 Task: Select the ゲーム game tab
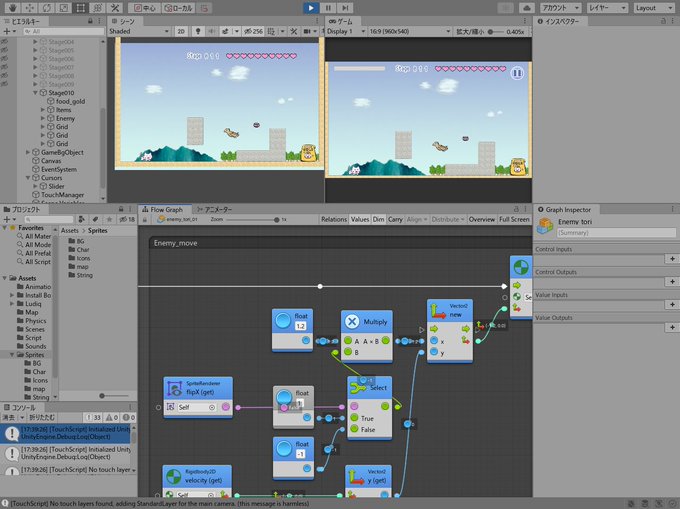[x=341, y=21]
